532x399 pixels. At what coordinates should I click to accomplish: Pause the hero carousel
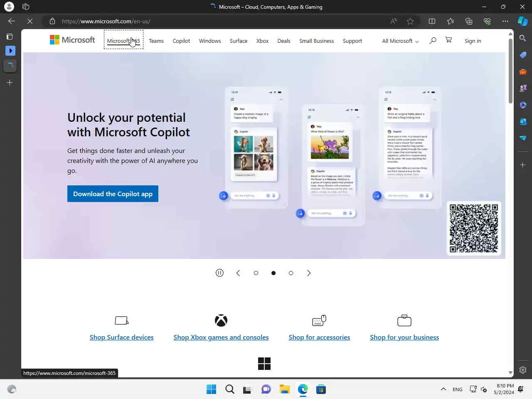tap(220, 273)
